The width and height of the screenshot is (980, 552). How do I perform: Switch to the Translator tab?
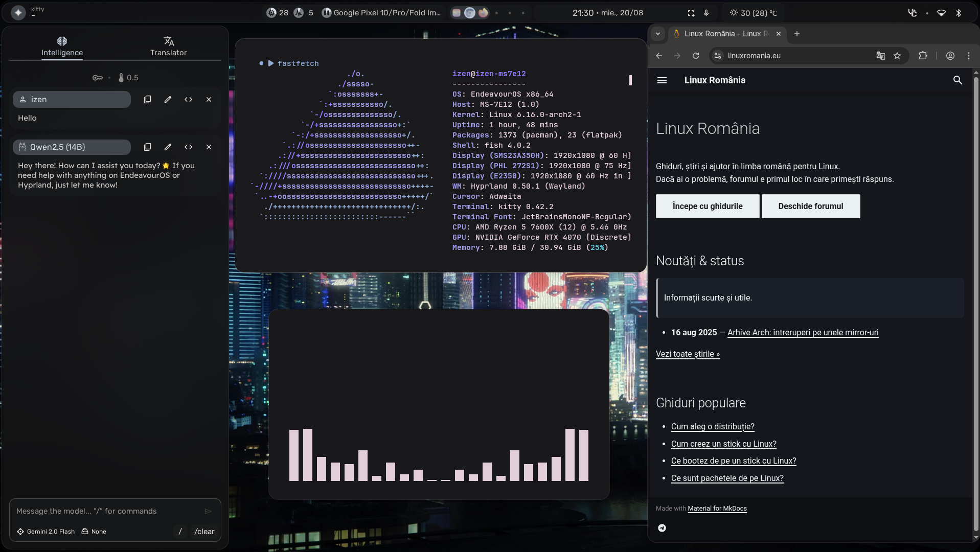coord(168,46)
